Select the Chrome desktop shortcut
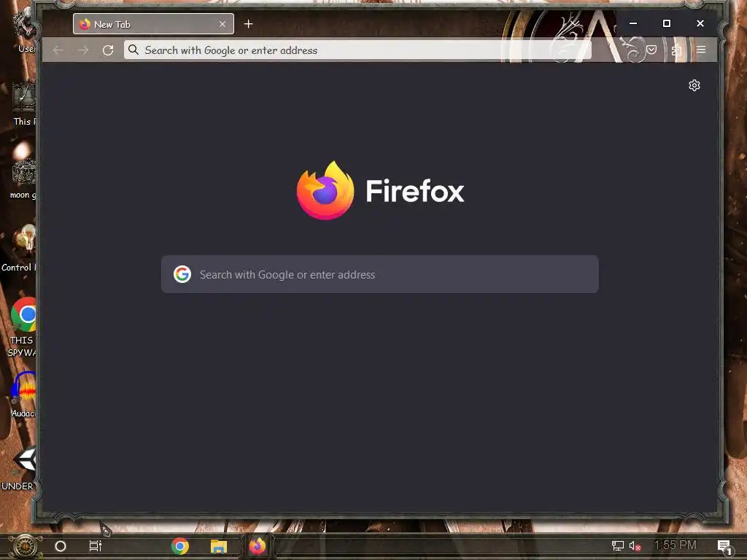The image size is (747, 560). (x=23, y=327)
